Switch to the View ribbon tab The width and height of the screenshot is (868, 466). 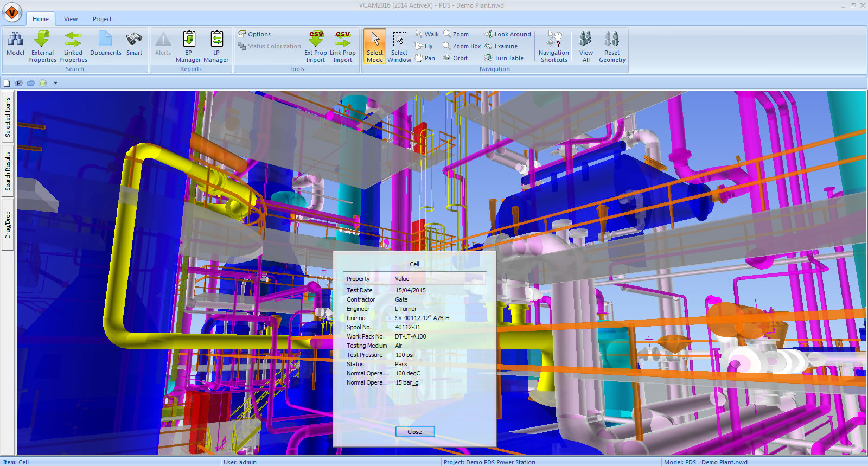[71, 19]
